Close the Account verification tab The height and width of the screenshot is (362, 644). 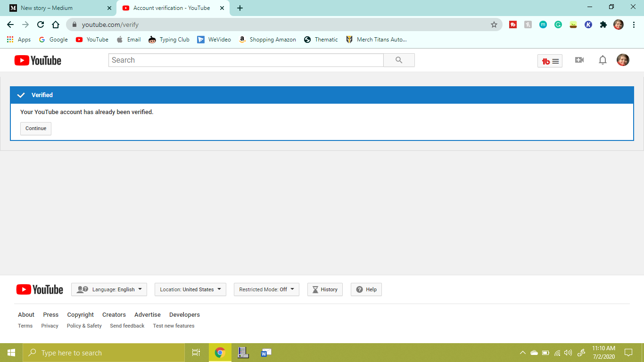[222, 8]
